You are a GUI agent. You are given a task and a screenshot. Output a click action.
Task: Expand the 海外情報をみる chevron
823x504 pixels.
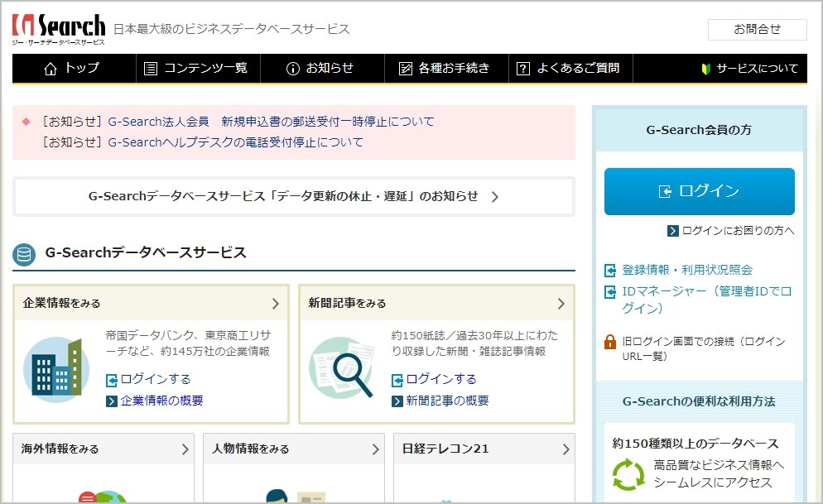(185, 449)
